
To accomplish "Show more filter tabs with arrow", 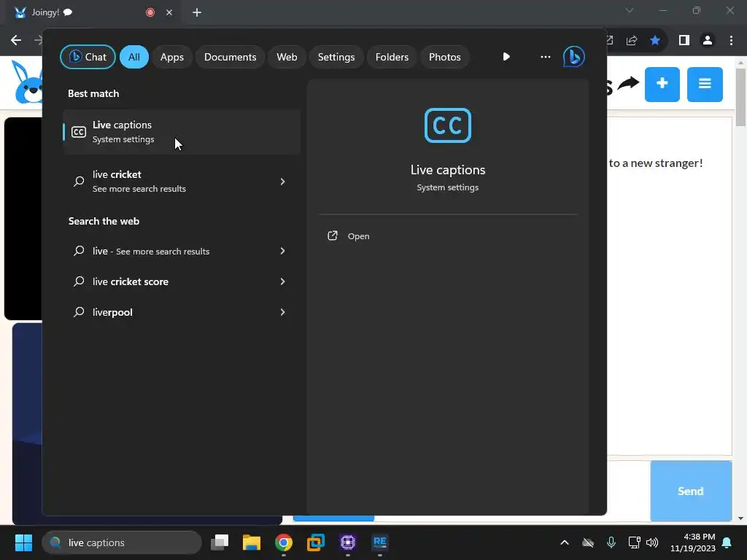I will [506, 57].
